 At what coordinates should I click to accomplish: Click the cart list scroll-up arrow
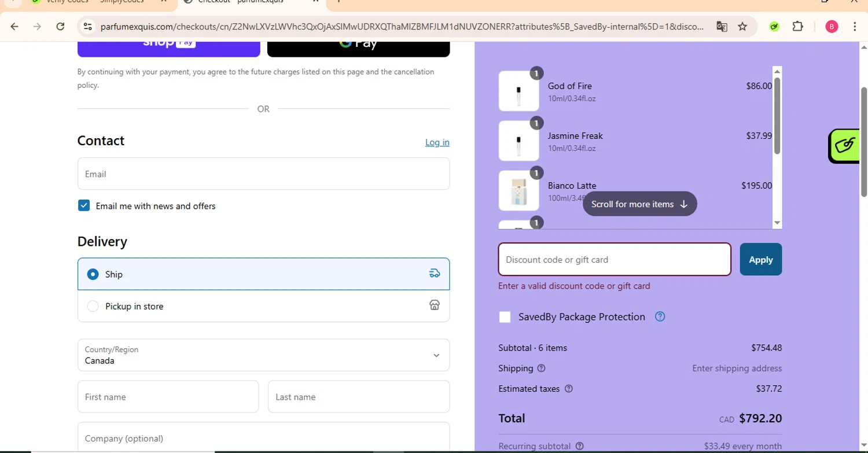point(777,71)
